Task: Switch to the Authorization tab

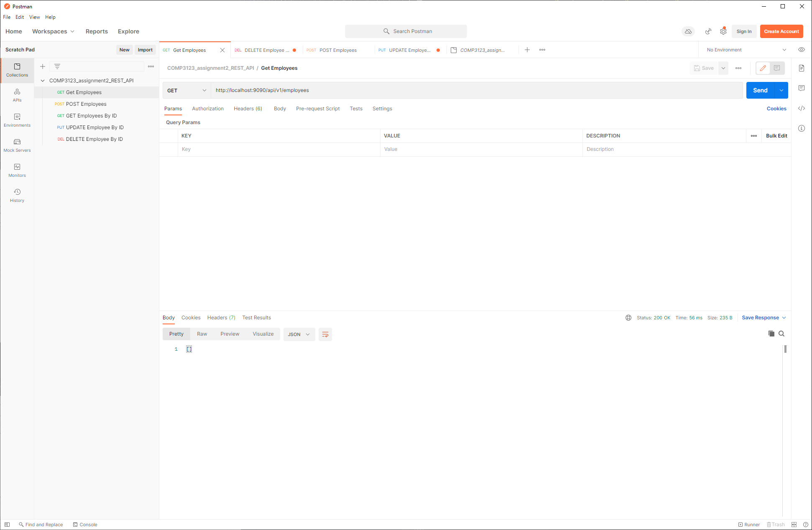Action: (x=208, y=109)
